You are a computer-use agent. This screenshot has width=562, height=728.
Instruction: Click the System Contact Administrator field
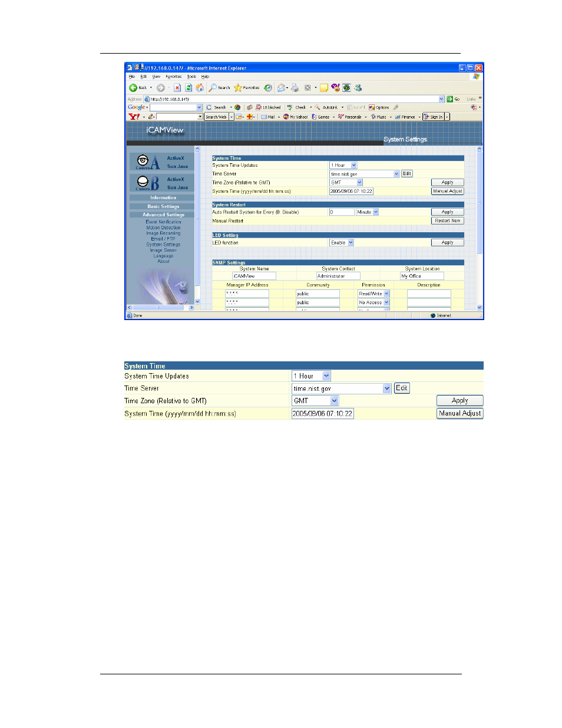tap(339, 276)
